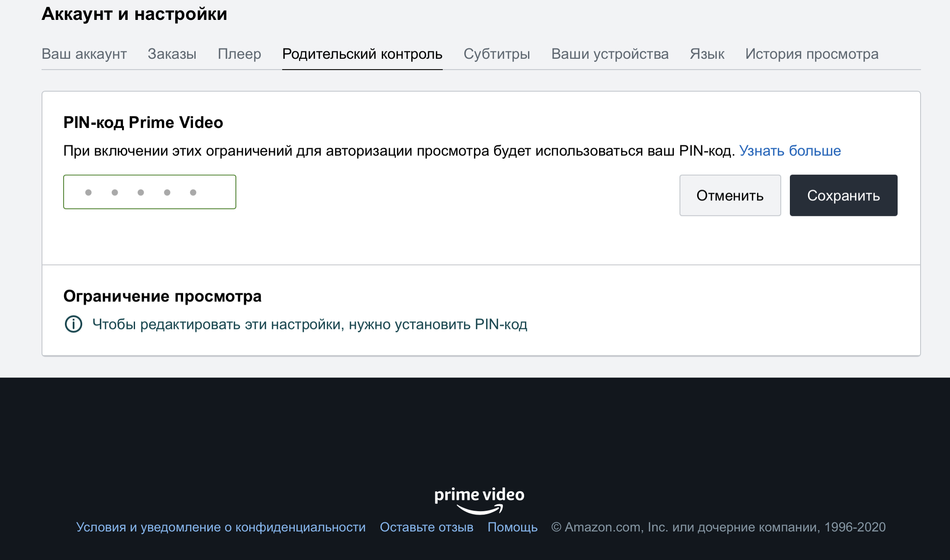Save the PIN with Сохранить
The image size is (950, 560).
(843, 195)
